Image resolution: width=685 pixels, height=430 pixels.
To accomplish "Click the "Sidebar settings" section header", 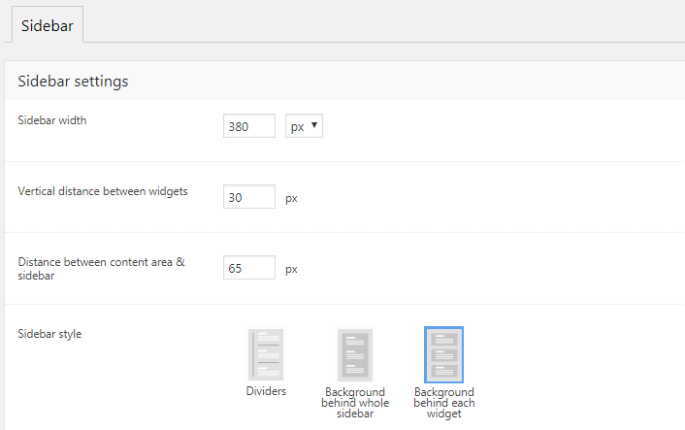I will 72,81.
